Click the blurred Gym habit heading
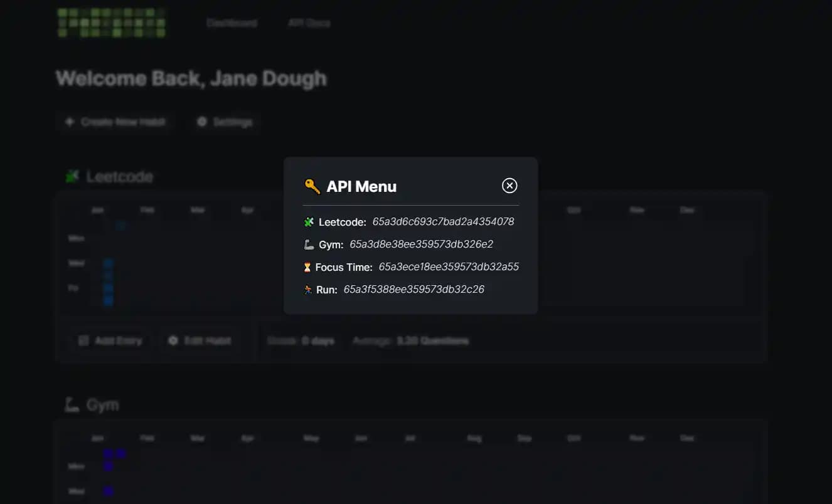Viewport: 832px width, 504px height. pos(103,405)
